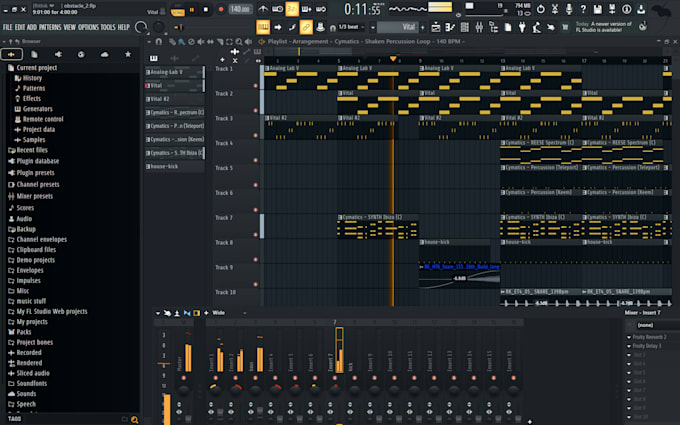Image resolution: width=680 pixels, height=425 pixels.
Task: Select the browser All tab icon
Action: pyautogui.click(x=11, y=54)
